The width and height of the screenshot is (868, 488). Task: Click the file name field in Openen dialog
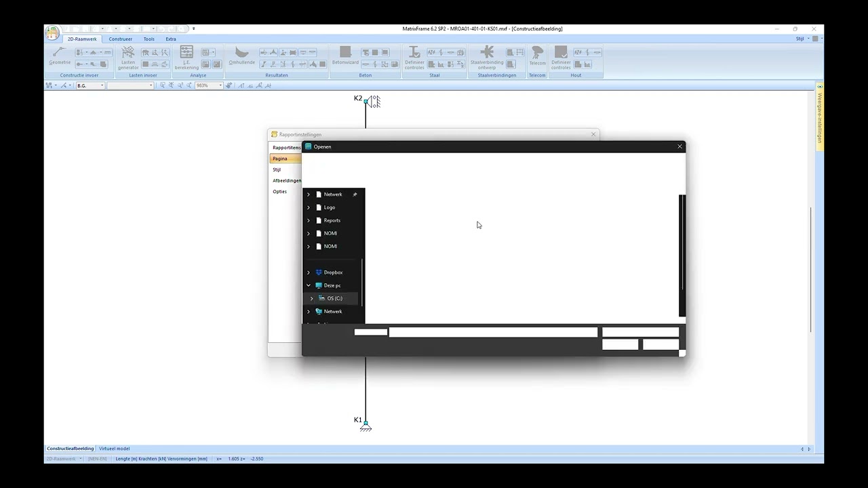493,332
